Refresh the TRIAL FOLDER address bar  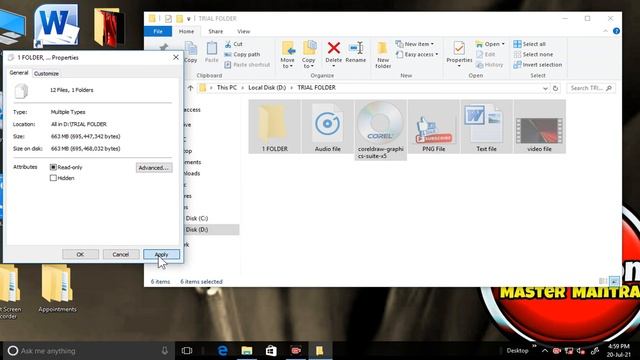(x=555, y=88)
